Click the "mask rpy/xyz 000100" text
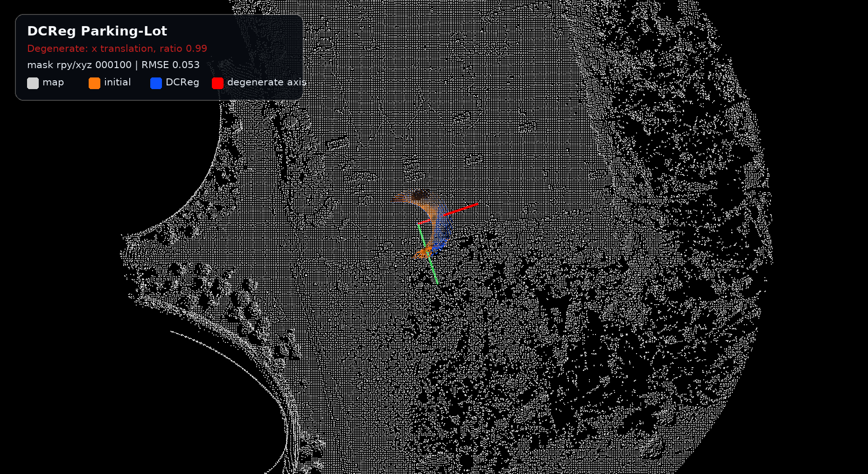Screen dimensions: 868x474 pyautogui.click(x=79, y=65)
